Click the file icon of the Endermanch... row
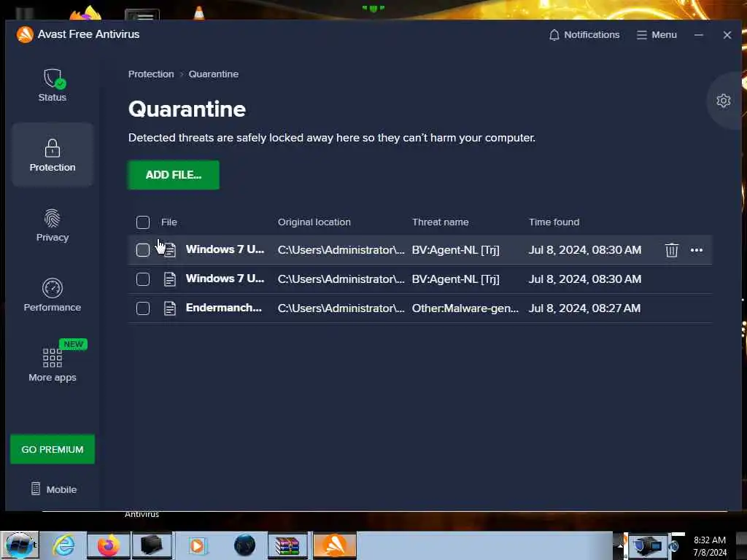The width and height of the screenshot is (747, 560). point(169,308)
